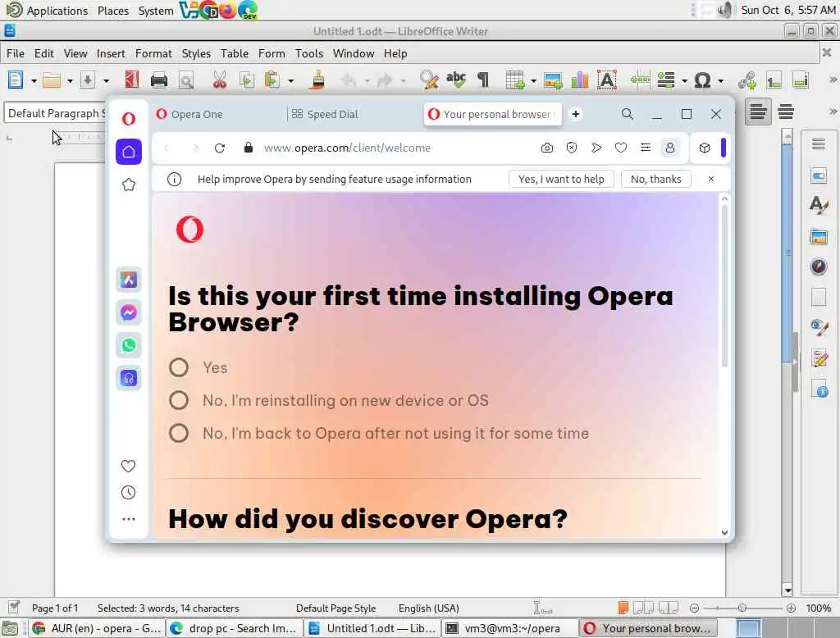
Task: Open Messenger in Opera sidebar
Action: [129, 312]
